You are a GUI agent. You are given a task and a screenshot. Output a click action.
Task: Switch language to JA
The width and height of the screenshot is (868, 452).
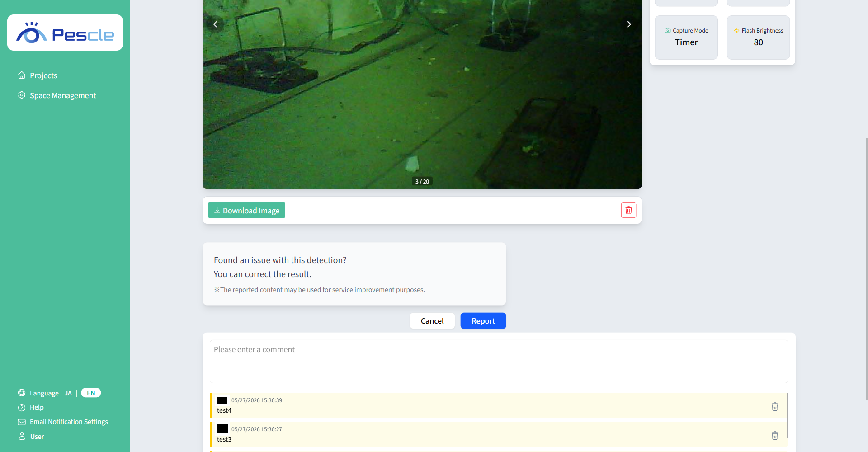coord(68,393)
